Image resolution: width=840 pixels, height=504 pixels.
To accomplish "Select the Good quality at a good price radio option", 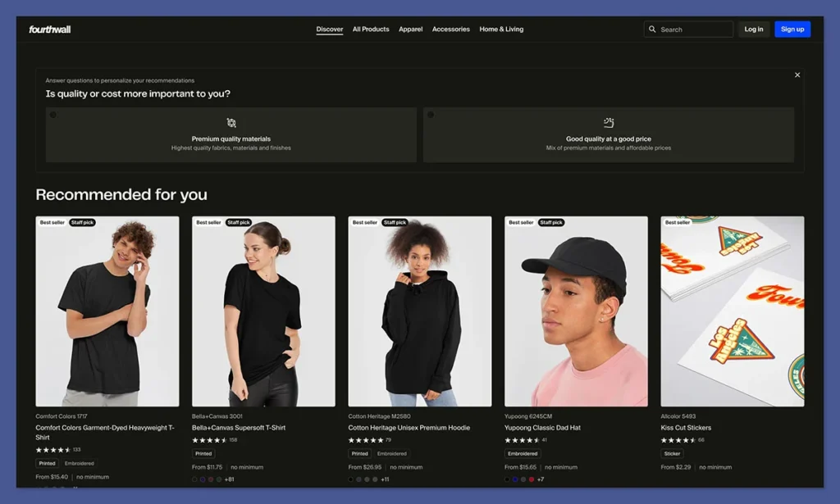I will (431, 115).
